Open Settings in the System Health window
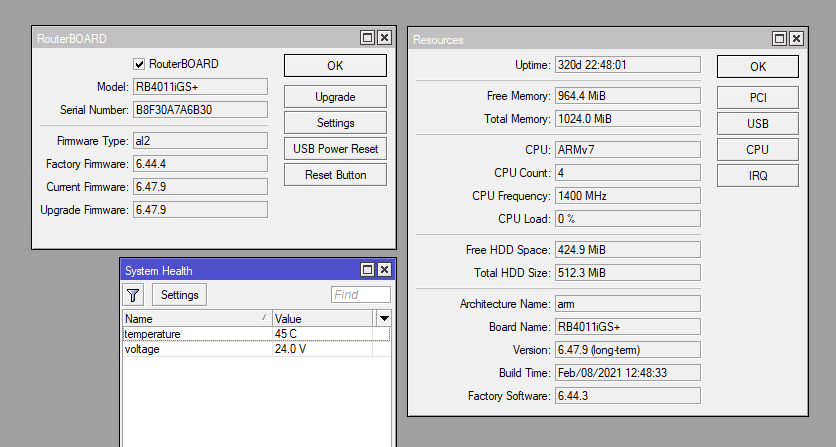 point(180,295)
